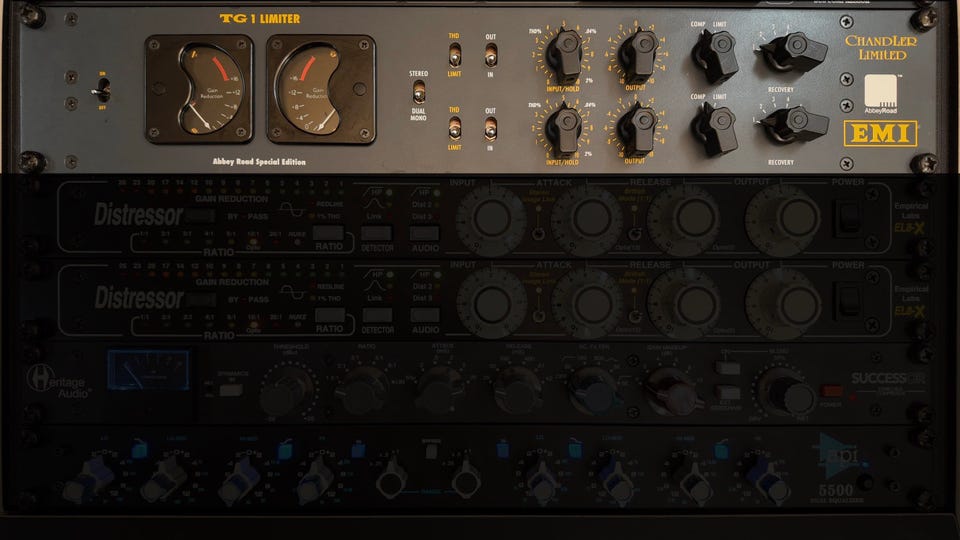Flip the TG1 Limiter ON/OFF power switch

(x=102, y=91)
